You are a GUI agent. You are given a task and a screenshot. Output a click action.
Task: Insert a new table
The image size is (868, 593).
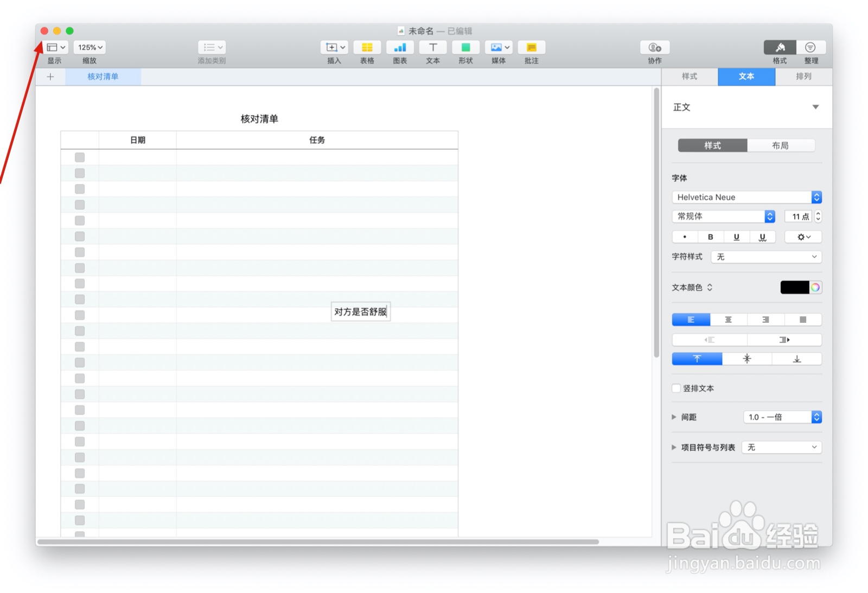tap(367, 48)
